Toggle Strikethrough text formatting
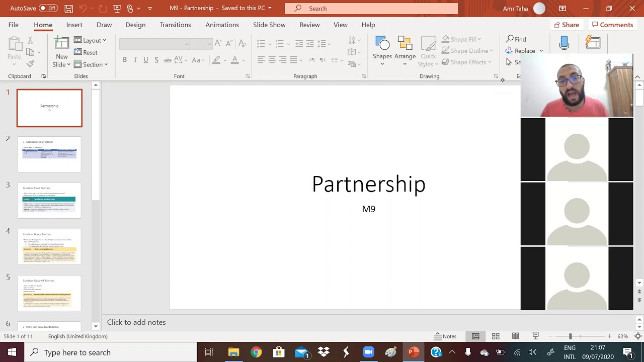Screen dimensions: 644x362 point(168,60)
